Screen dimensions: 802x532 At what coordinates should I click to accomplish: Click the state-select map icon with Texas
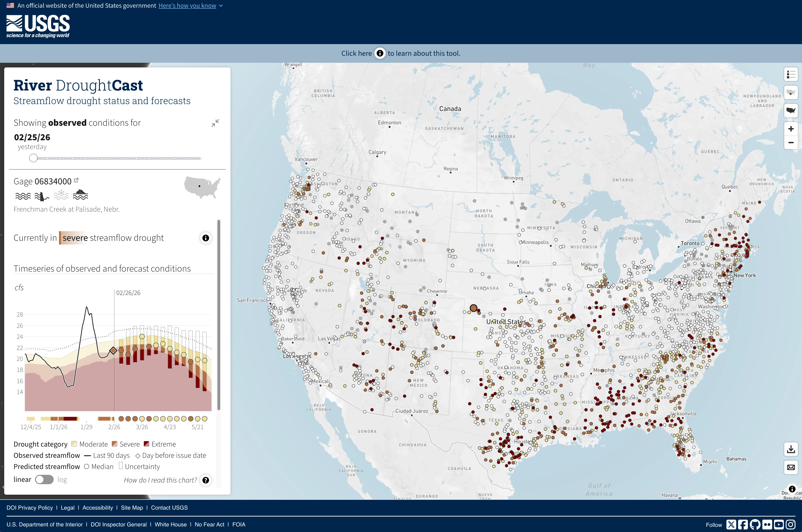791,92
